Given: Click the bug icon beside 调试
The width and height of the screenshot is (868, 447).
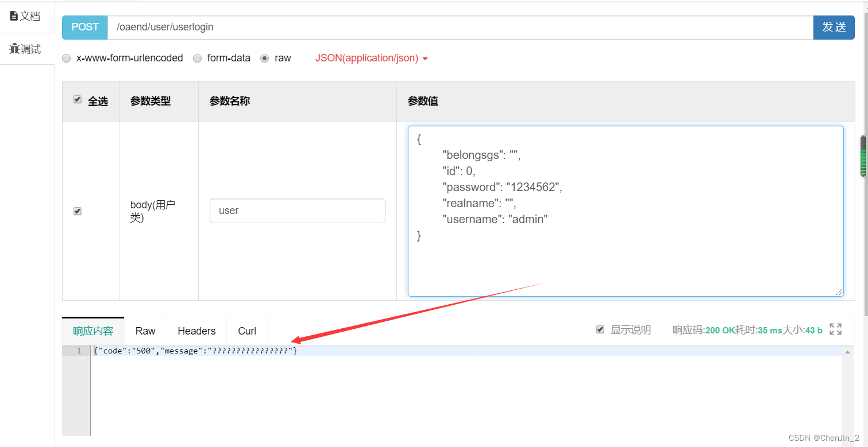Looking at the screenshot, I should tap(14, 49).
